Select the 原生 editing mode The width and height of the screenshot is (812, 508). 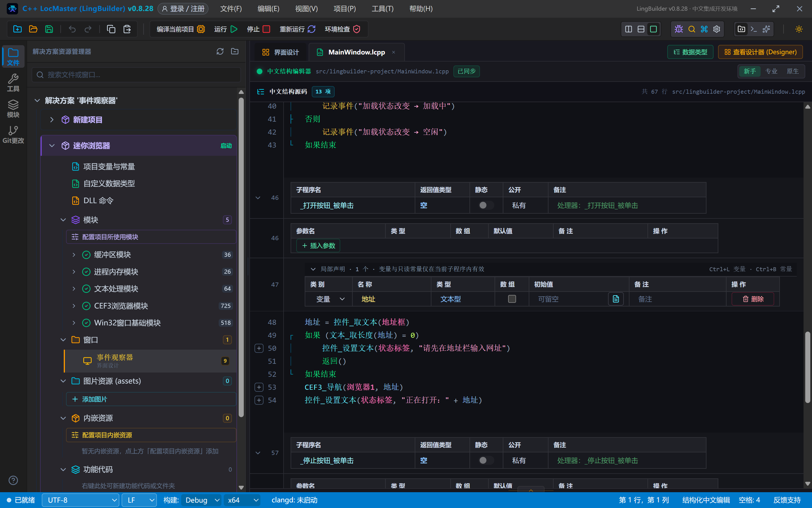pos(793,71)
